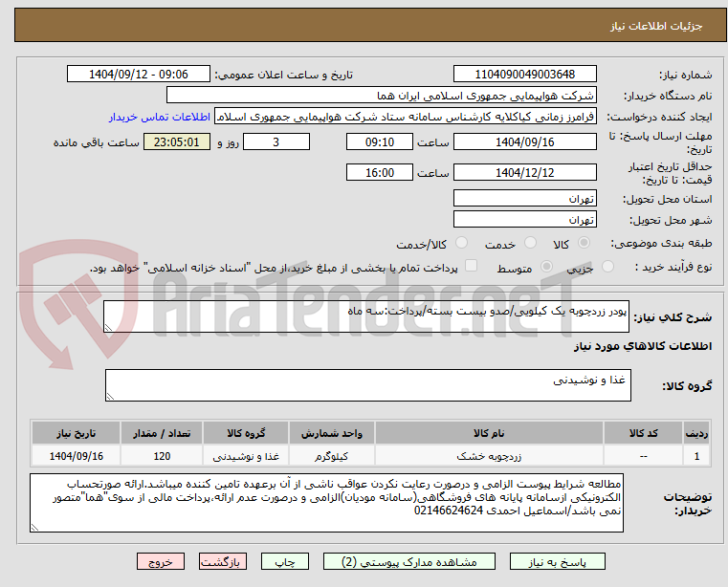Click the remaining days field showing 3
This screenshot has height=587, width=728.
click(x=276, y=142)
